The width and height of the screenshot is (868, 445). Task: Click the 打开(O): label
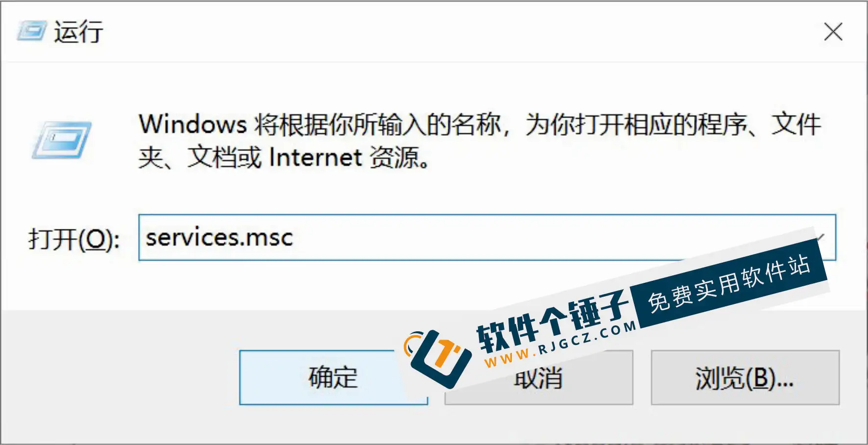click(x=74, y=239)
